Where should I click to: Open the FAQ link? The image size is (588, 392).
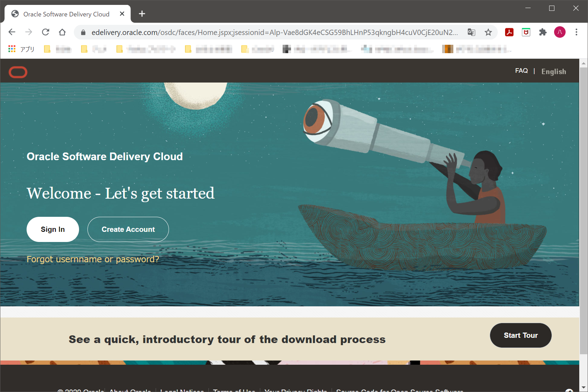(522, 71)
